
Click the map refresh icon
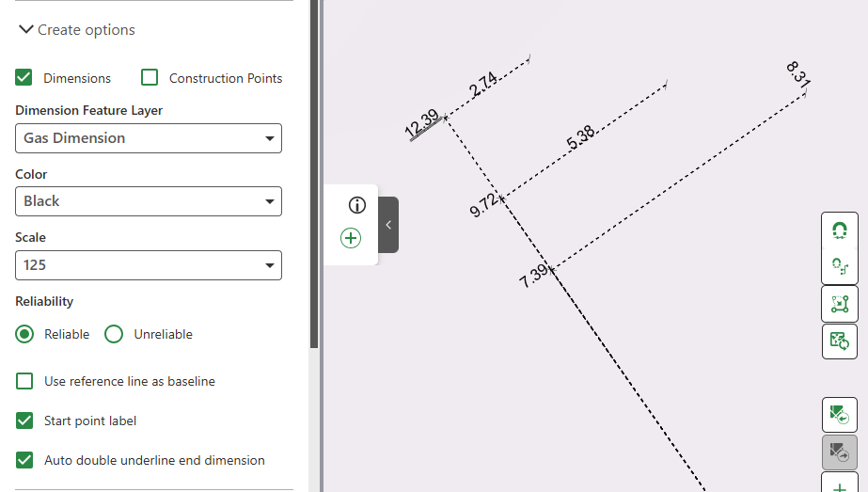click(x=840, y=341)
